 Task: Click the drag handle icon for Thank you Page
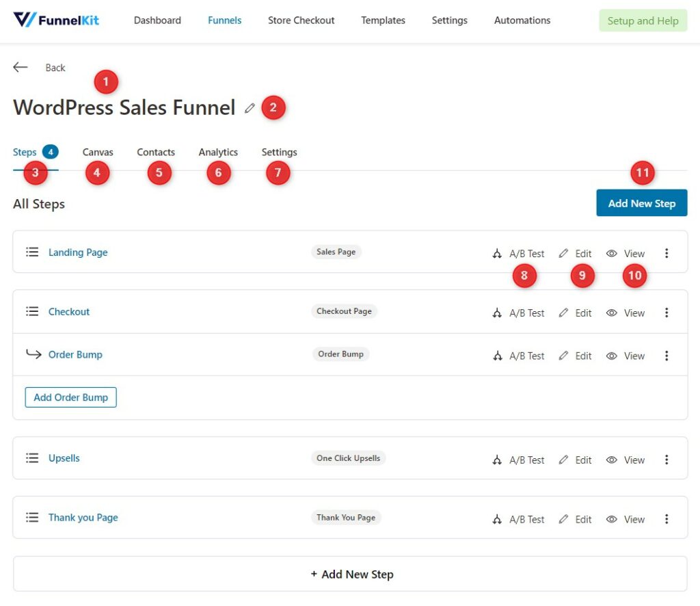32,517
